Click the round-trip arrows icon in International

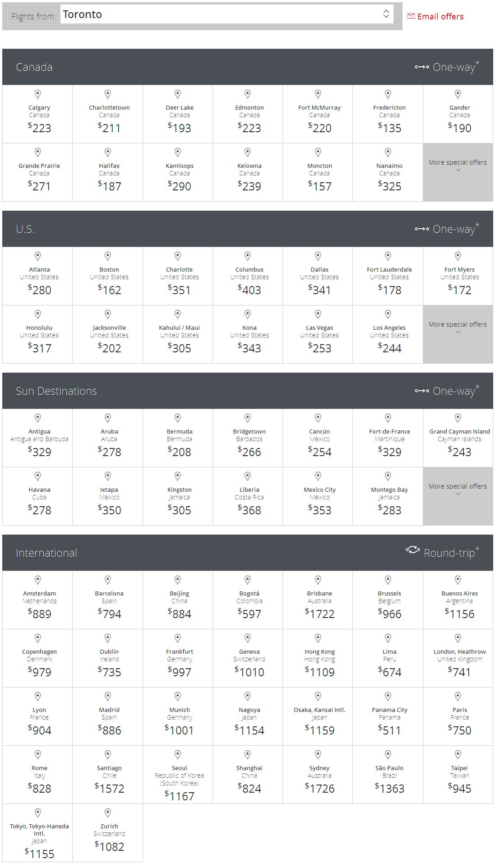[x=412, y=549]
